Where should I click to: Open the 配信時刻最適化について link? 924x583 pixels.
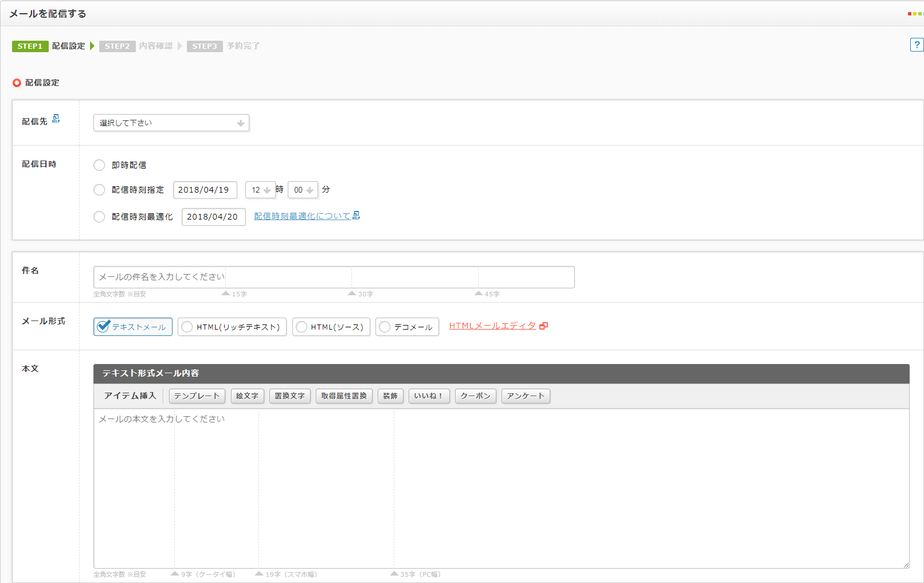[x=302, y=216]
